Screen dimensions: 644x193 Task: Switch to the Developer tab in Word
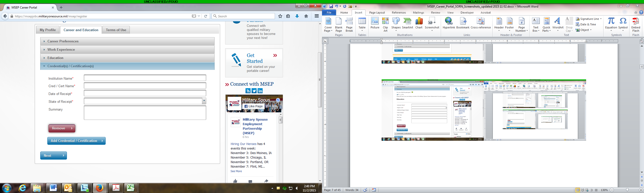coord(467,13)
